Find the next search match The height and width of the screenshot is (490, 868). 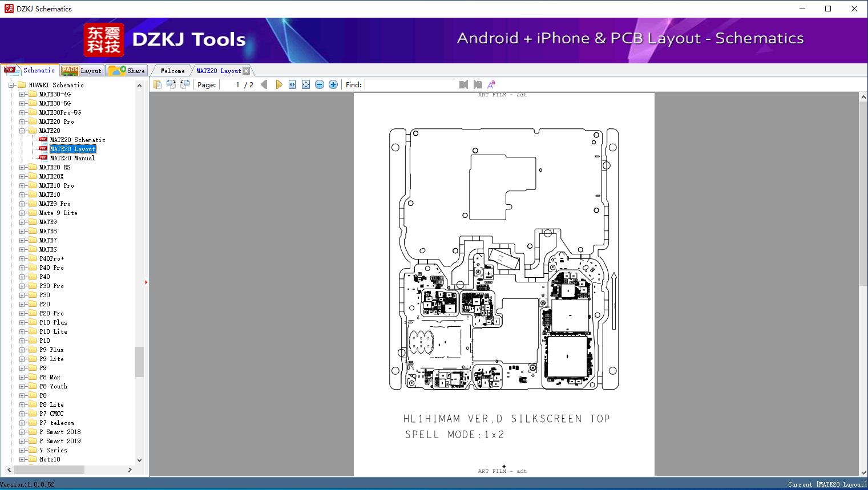pos(478,84)
